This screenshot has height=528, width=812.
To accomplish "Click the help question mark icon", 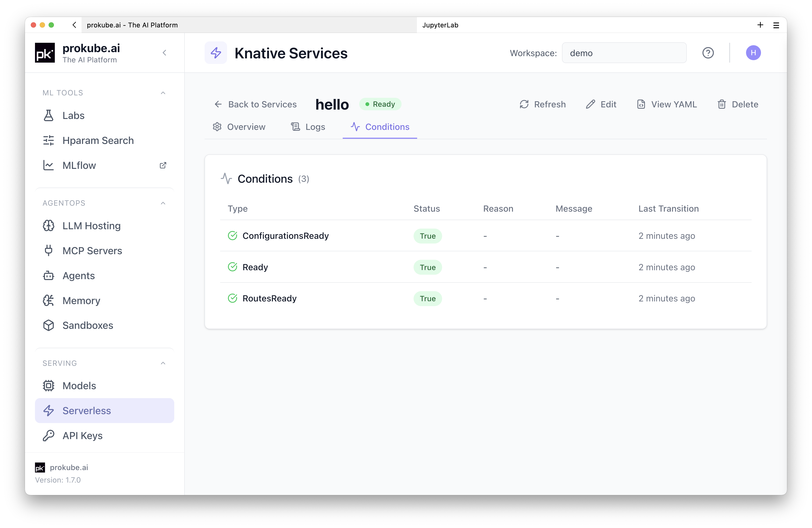I will pyautogui.click(x=708, y=53).
